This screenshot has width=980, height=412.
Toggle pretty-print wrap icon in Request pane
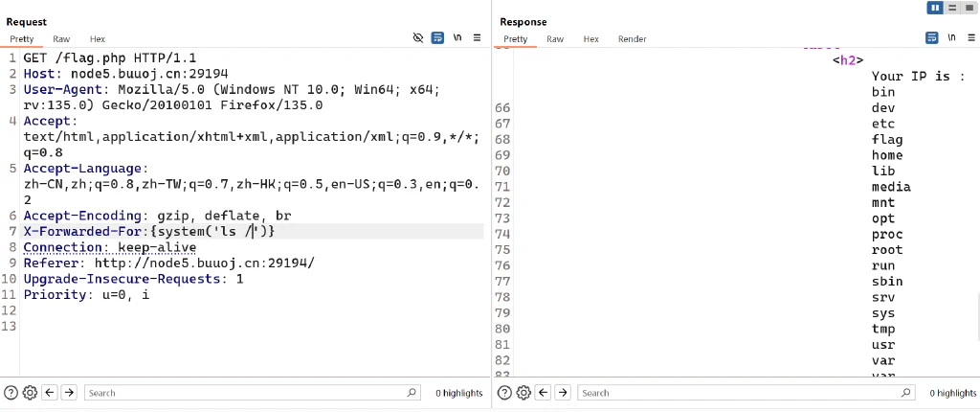(437, 38)
